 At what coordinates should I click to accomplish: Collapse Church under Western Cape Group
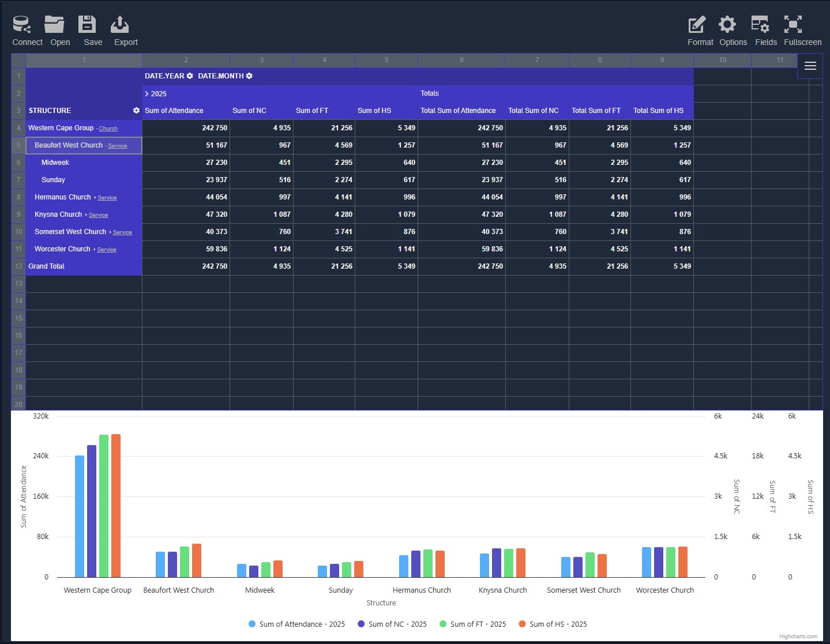point(108,128)
